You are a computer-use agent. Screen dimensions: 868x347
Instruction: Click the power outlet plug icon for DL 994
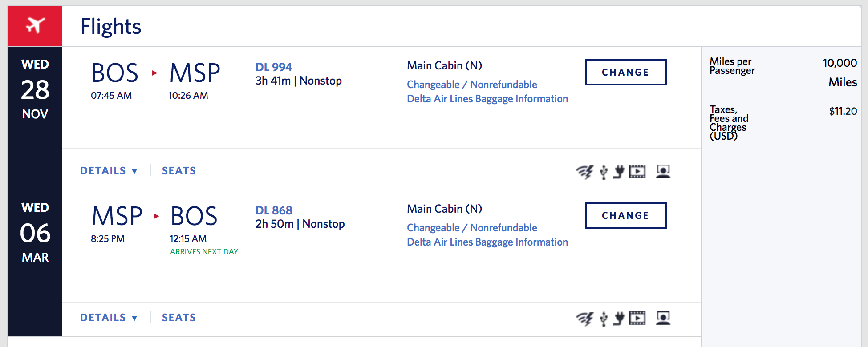(x=619, y=172)
